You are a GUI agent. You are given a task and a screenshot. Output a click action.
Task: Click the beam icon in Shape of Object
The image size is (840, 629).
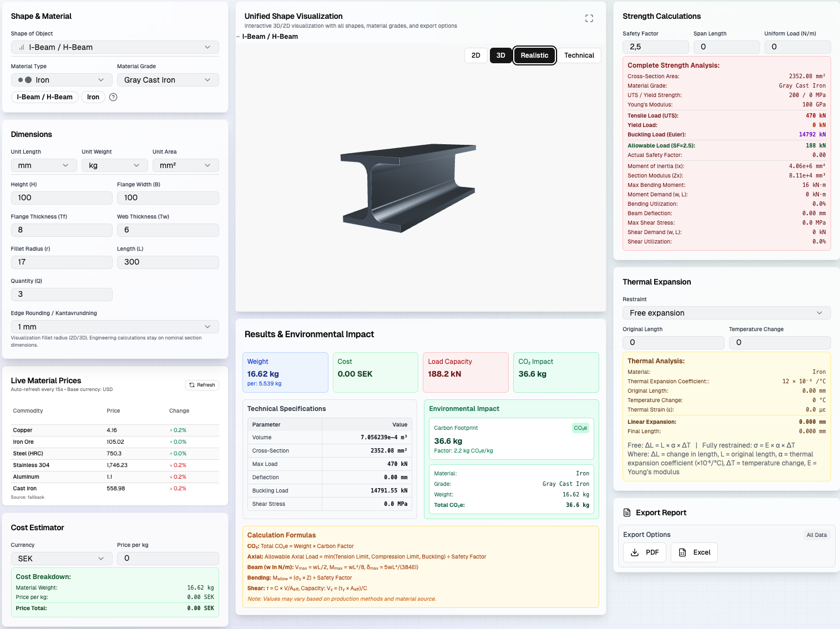tap(21, 47)
